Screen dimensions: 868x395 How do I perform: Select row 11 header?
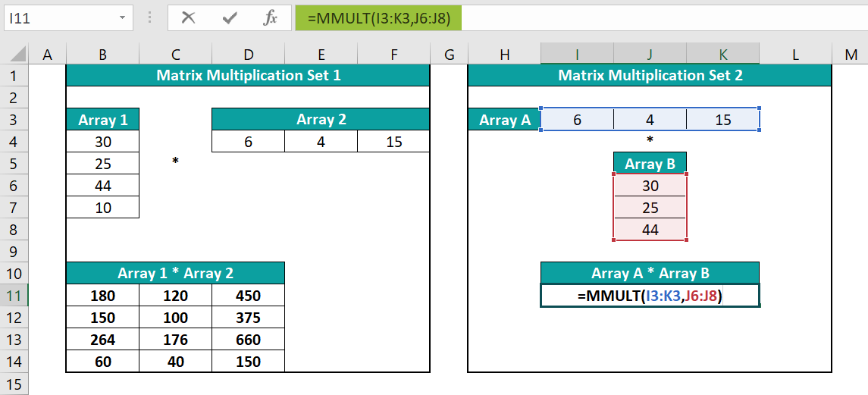14,295
